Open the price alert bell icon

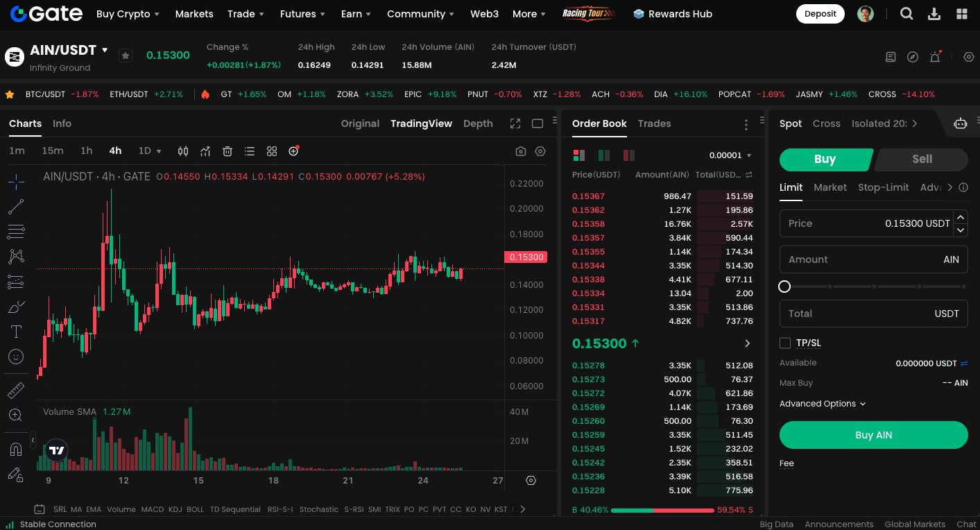pyautogui.click(x=935, y=57)
